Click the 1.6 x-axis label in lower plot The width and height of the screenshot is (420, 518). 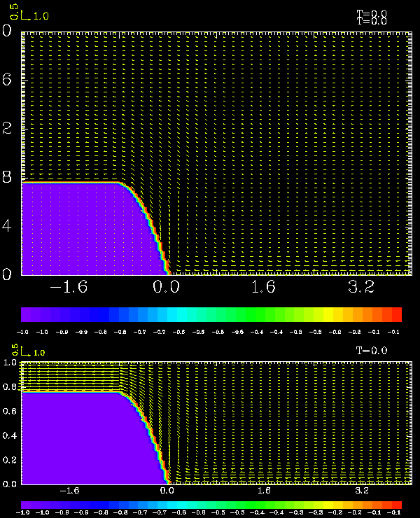tap(265, 491)
